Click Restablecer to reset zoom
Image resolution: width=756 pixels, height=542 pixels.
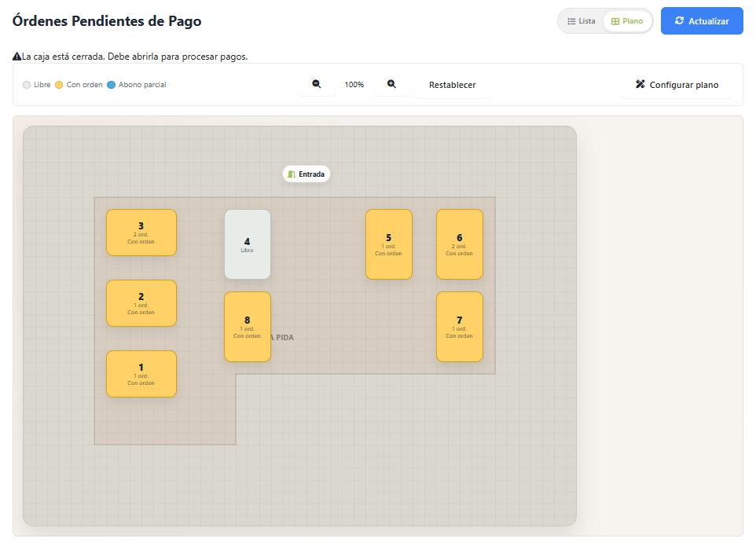click(452, 85)
